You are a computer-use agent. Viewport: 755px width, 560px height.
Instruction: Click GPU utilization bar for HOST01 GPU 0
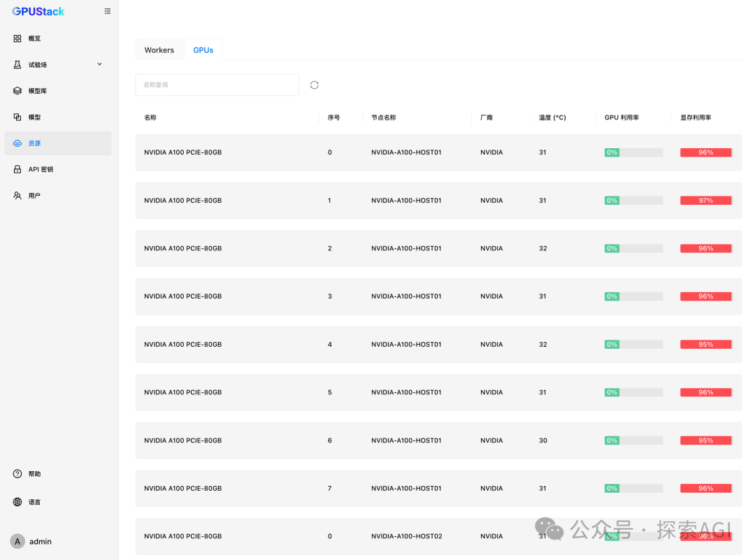633,152
